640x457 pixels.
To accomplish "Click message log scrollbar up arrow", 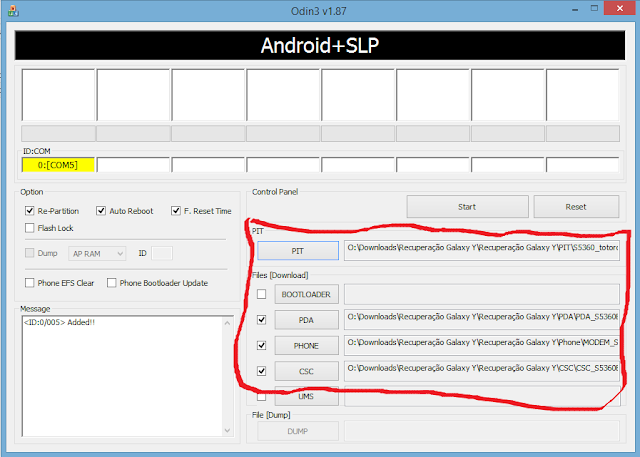I will tap(227, 323).
